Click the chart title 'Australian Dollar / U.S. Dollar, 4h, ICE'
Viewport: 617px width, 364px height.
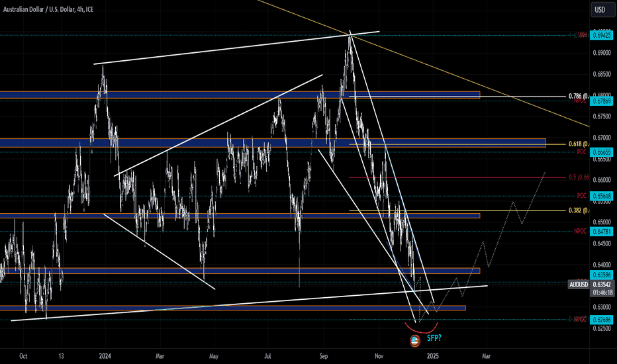pyautogui.click(x=48, y=9)
